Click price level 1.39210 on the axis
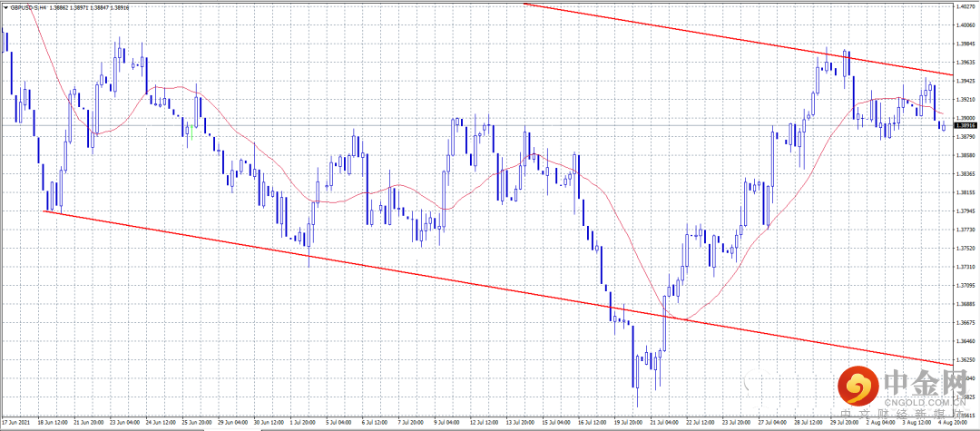 tap(966, 99)
